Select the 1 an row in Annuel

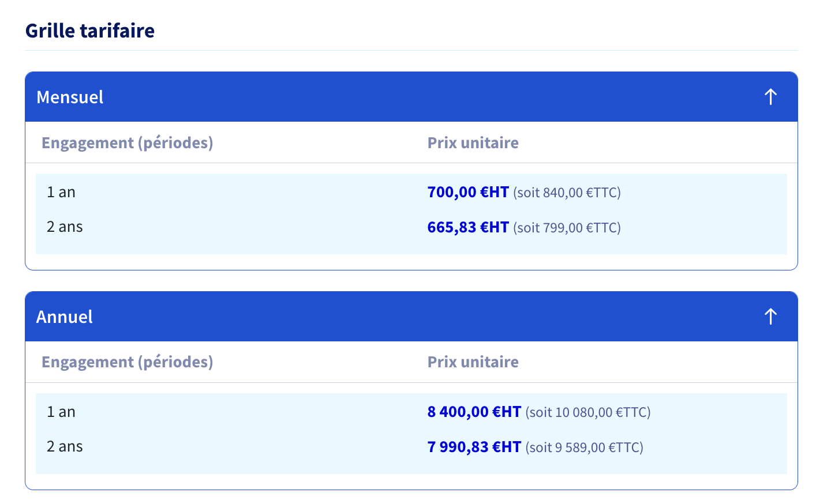pos(411,412)
